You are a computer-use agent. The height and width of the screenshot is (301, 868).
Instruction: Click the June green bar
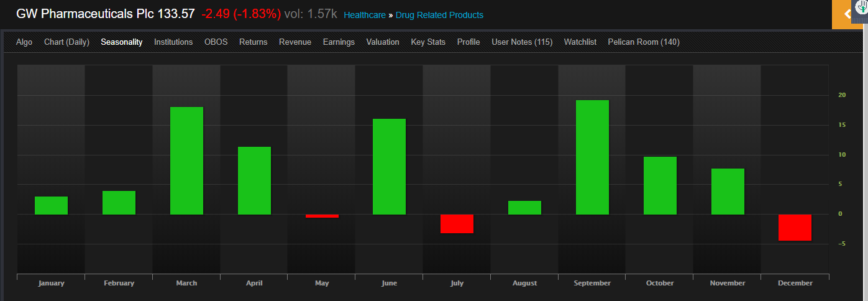pos(389,167)
